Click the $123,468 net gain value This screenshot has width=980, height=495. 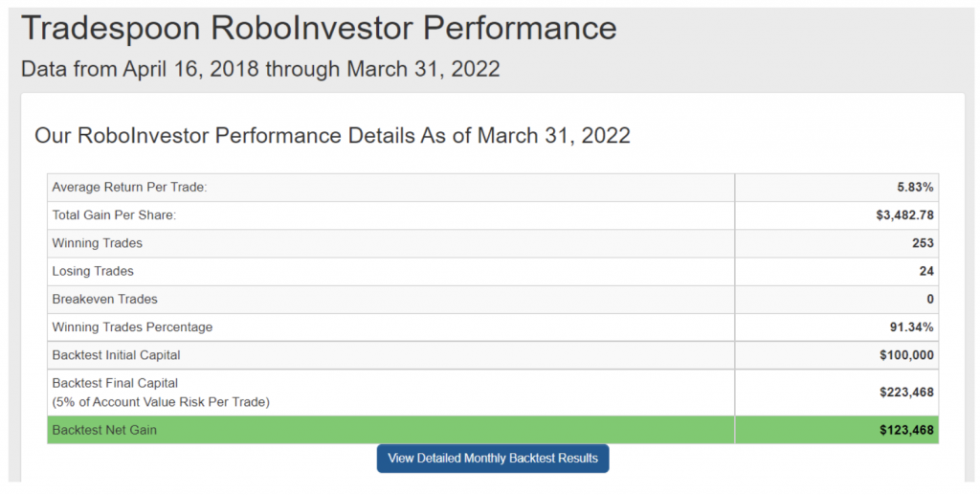tap(906, 430)
